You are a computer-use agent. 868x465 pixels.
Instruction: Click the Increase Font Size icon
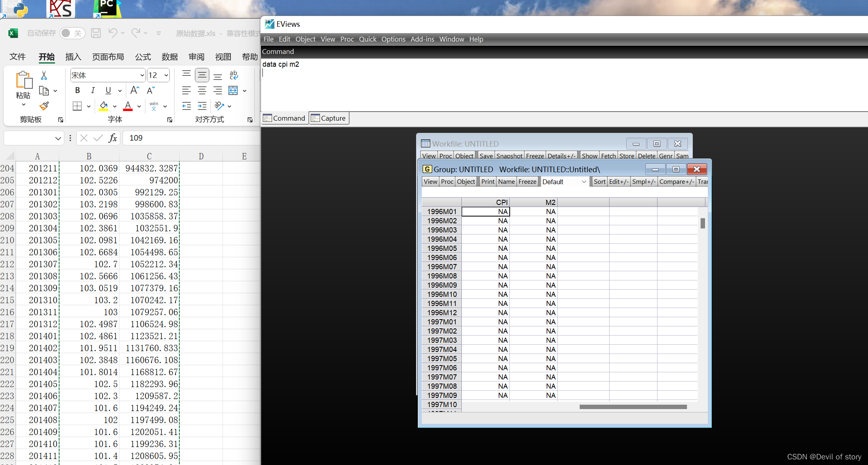pos(135,90)
